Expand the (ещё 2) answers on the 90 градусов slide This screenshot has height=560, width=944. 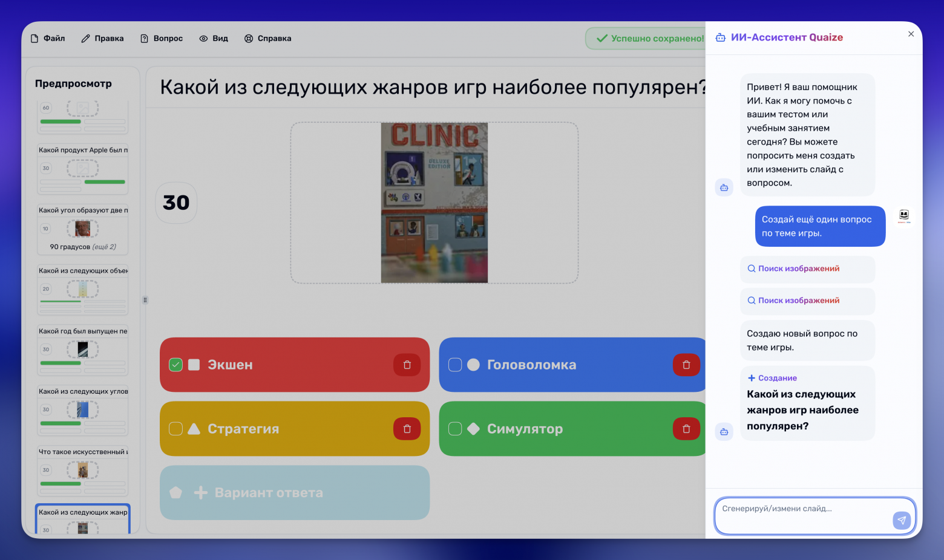[x=105, y=246]
